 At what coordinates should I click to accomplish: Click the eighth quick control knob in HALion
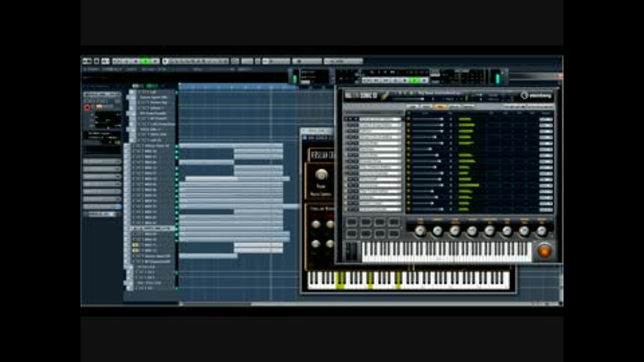click(x=541, y=231)
